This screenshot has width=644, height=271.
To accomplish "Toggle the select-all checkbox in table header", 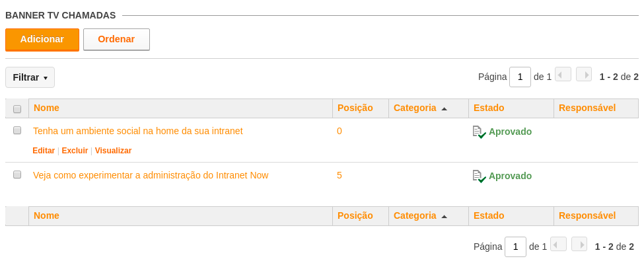I will pyautogui.click(x=17, y=109).
